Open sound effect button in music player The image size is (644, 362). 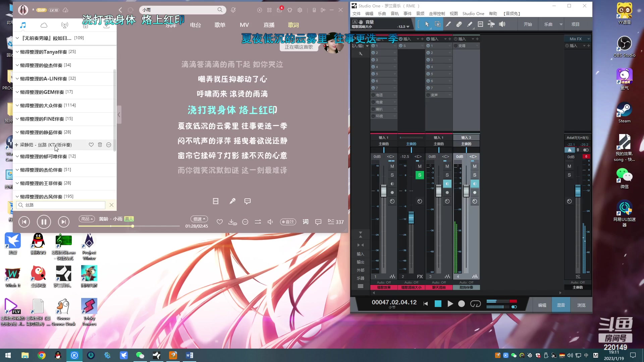click(288, 222)
